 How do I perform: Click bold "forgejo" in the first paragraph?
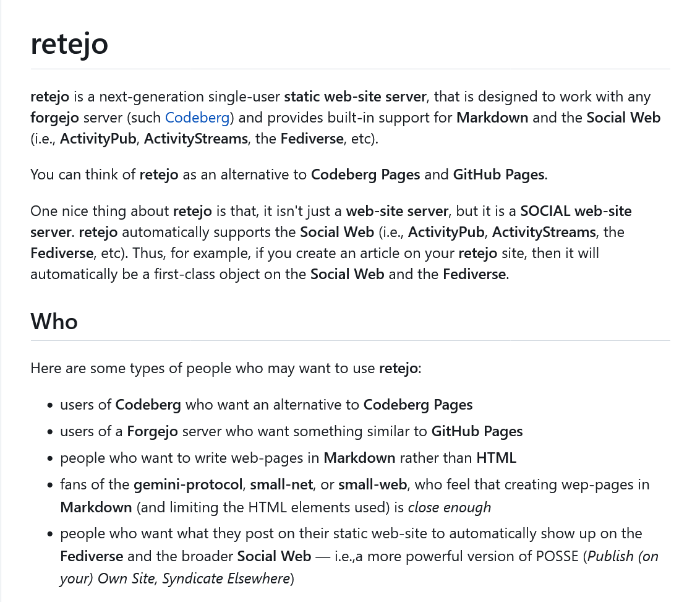55,118
